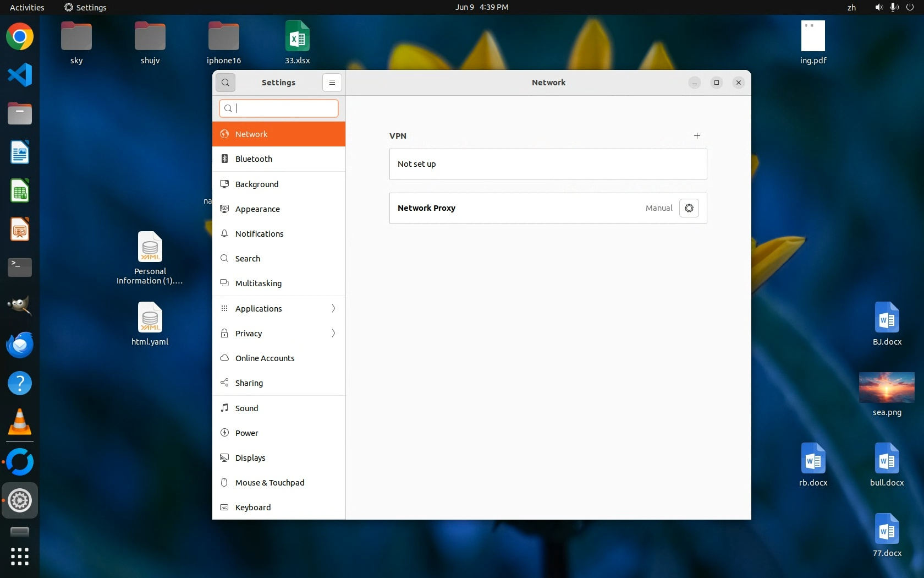Switch to Appearance settings panel
The image size is (924, 578).
pos(279,209)
